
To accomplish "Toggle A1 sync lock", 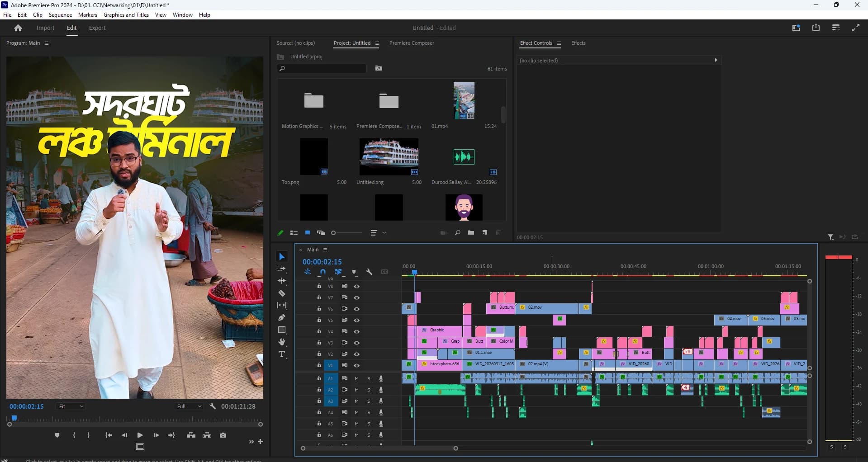I will tap(345, 378).
